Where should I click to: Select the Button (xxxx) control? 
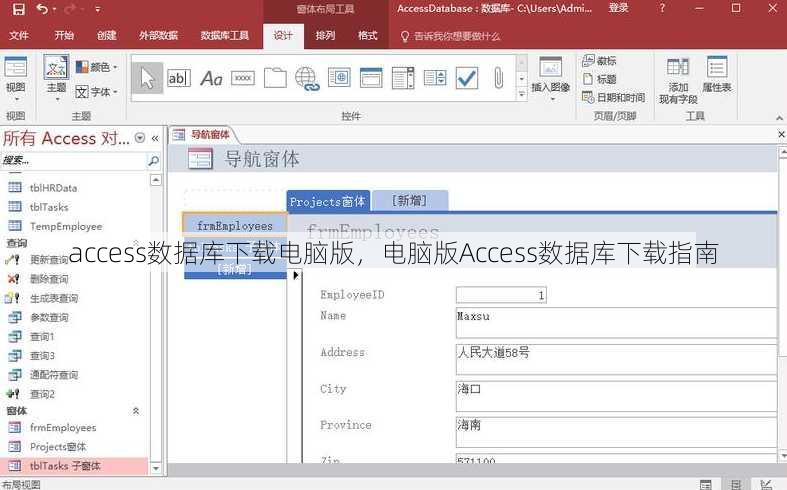pos(243,78)
